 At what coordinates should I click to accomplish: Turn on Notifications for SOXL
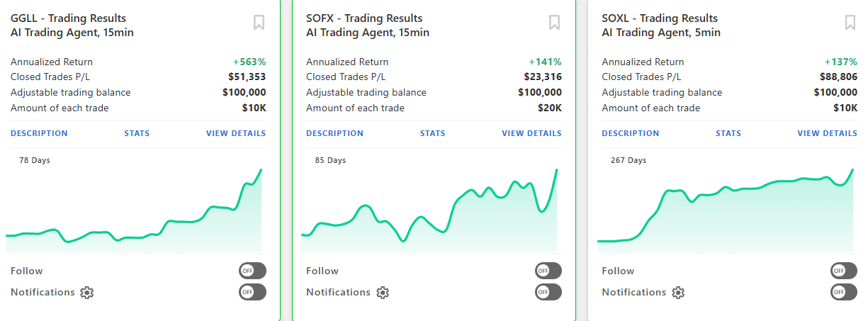(843, 292)
